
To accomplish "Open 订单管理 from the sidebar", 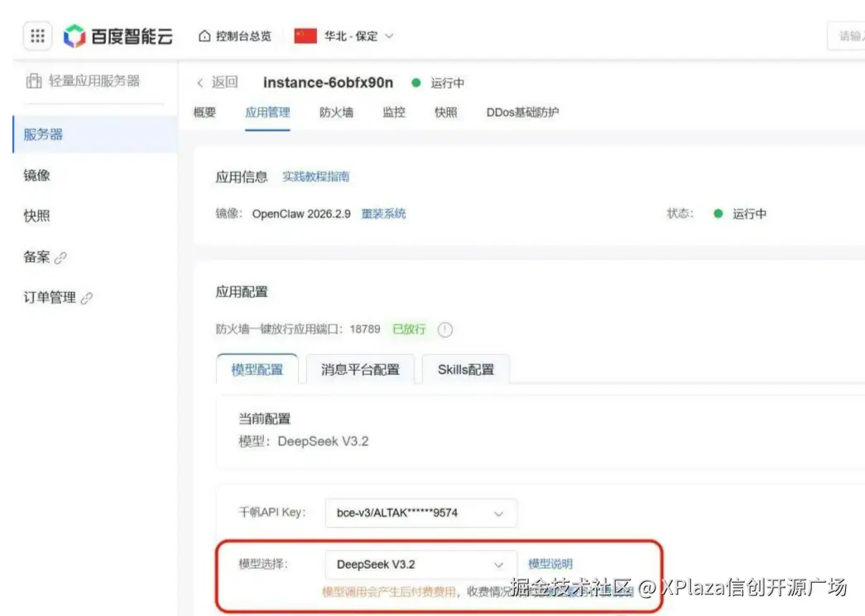I will tap(50, 297).
